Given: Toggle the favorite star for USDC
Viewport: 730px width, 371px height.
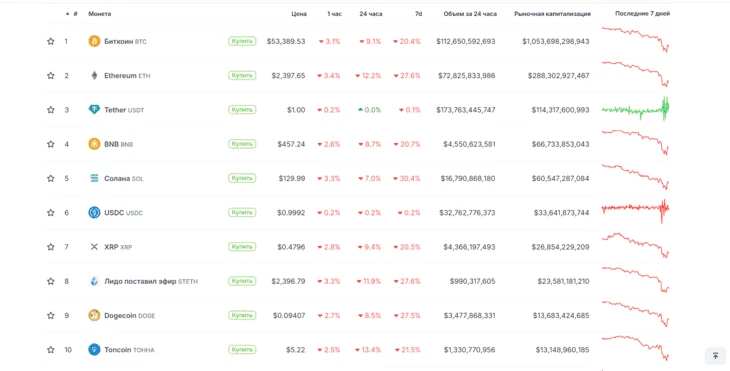Looking at the screenshot, I should click(51, 213).
